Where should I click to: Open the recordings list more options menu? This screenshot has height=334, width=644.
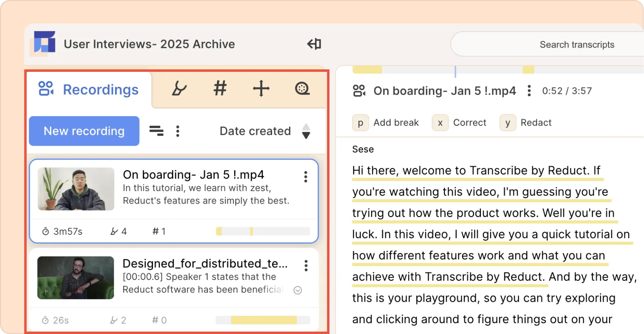[x=178, y=131]
